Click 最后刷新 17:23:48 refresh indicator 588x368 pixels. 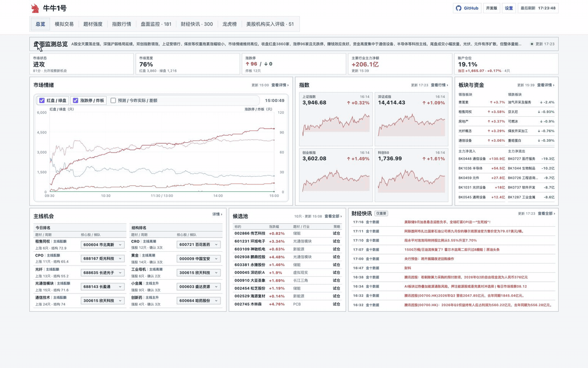point(538,8)
